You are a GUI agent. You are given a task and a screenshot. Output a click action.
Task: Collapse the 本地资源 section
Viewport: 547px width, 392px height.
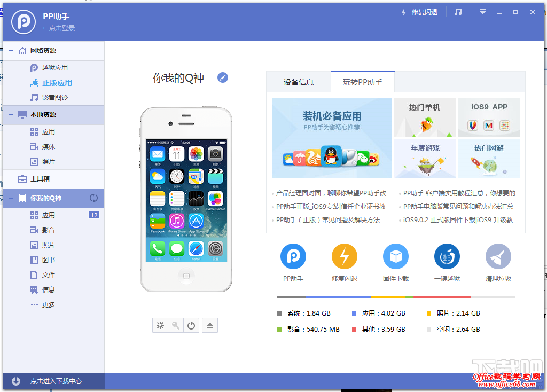(x=11, y=115)
